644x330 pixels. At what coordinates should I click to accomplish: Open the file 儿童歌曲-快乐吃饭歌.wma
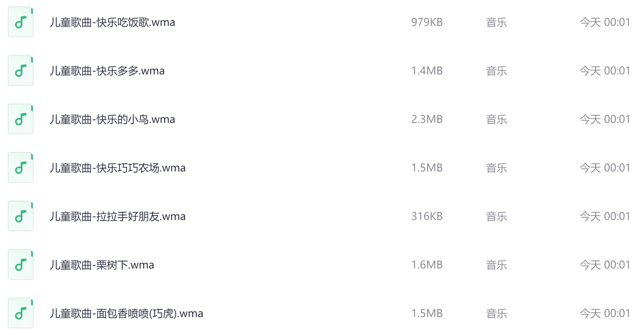click(112, 22)
